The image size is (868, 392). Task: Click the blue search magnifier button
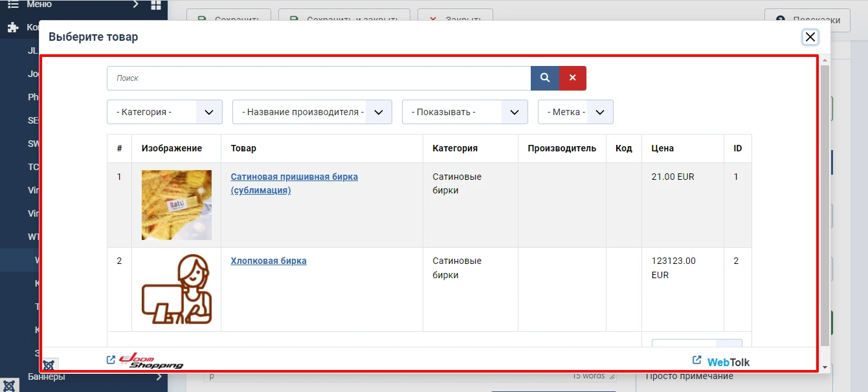coord(545,78)
